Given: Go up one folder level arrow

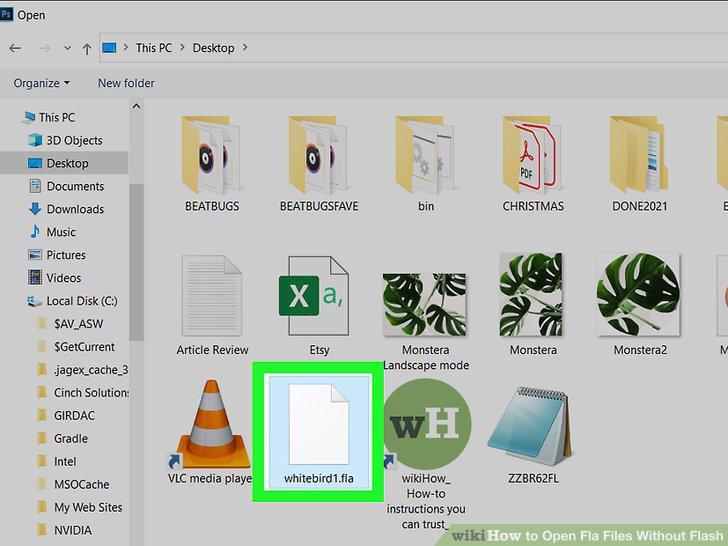Looking at the screenshot, I should tap(86, 48).
